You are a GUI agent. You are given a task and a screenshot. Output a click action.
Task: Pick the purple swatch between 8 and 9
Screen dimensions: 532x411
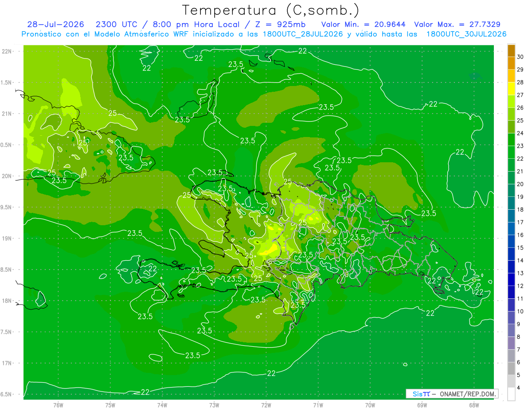pyautogui.click(x=511, y=330)
